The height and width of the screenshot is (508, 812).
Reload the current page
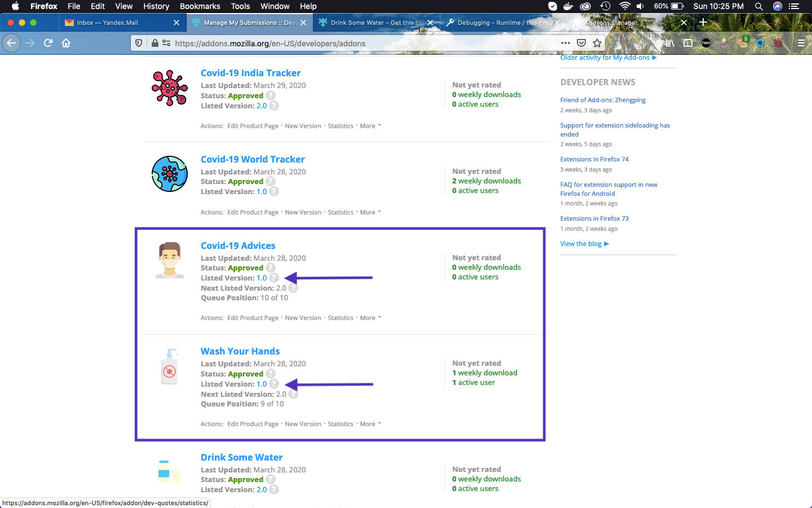[48, 43]
